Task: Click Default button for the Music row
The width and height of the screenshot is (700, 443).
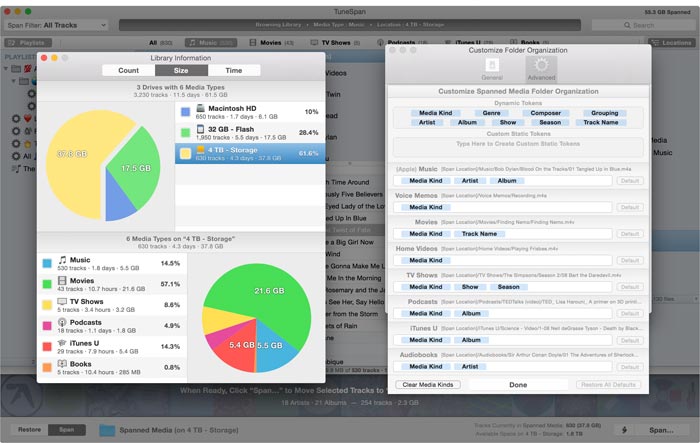Action: coord(630,181)
